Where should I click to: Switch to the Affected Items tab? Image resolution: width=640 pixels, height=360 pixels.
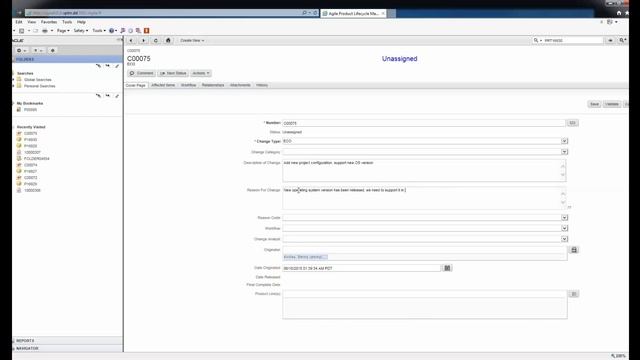163,85
